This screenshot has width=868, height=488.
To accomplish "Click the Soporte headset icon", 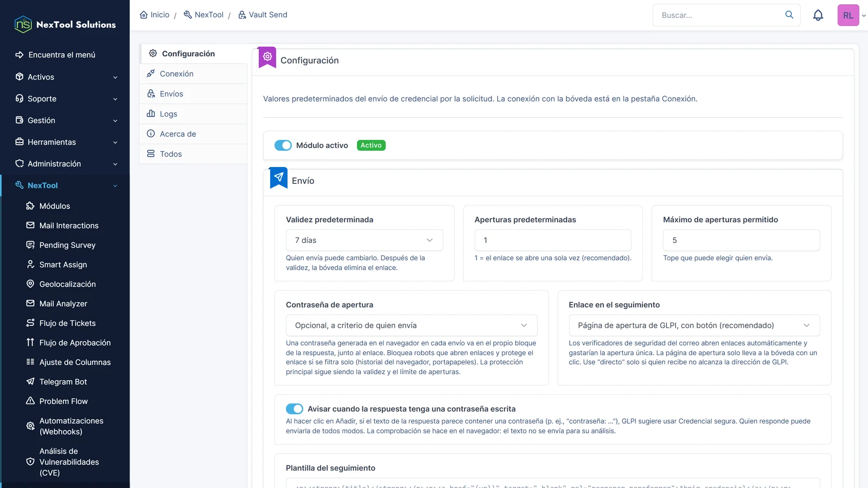I will (x=20, y=99).
